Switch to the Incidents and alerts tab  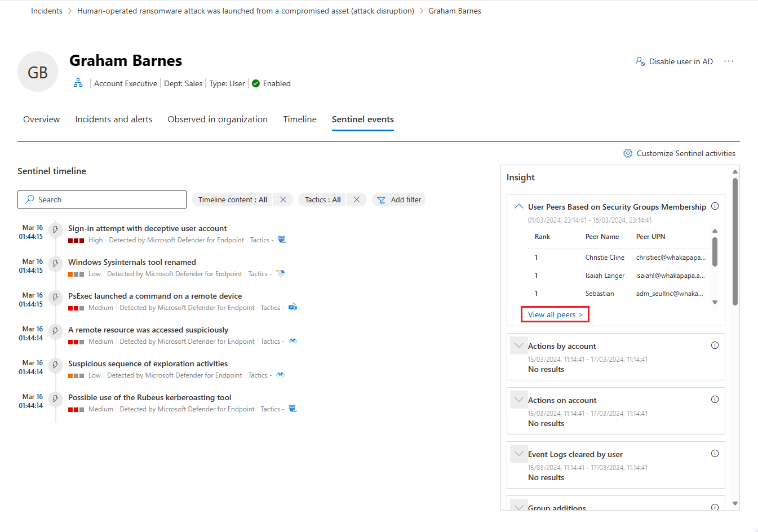[x=113, y=119]
